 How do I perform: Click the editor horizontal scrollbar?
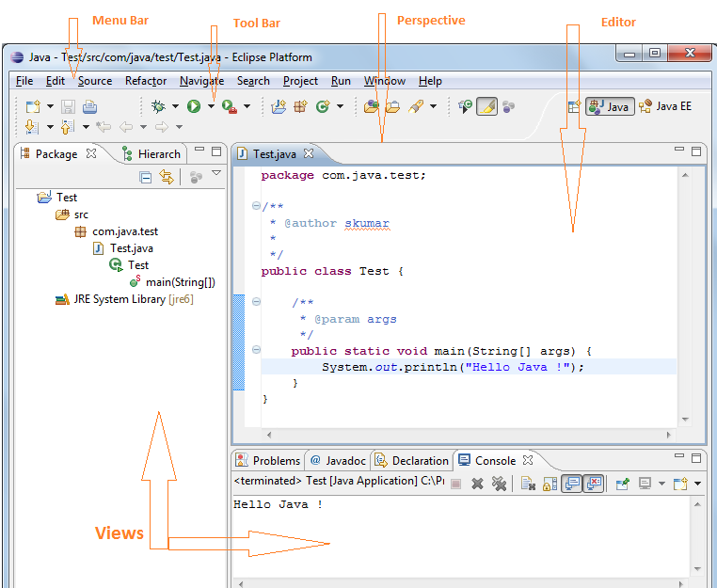(x=469, y=435)
